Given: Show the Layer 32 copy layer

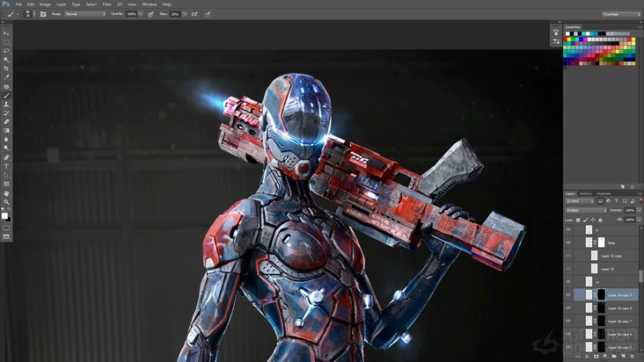Looking at the screenshot, I should [568, 256].
